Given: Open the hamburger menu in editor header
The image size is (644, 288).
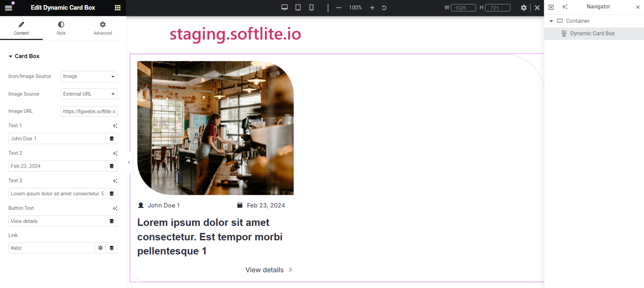Looking at the screenshot, I should pos(8,8).
